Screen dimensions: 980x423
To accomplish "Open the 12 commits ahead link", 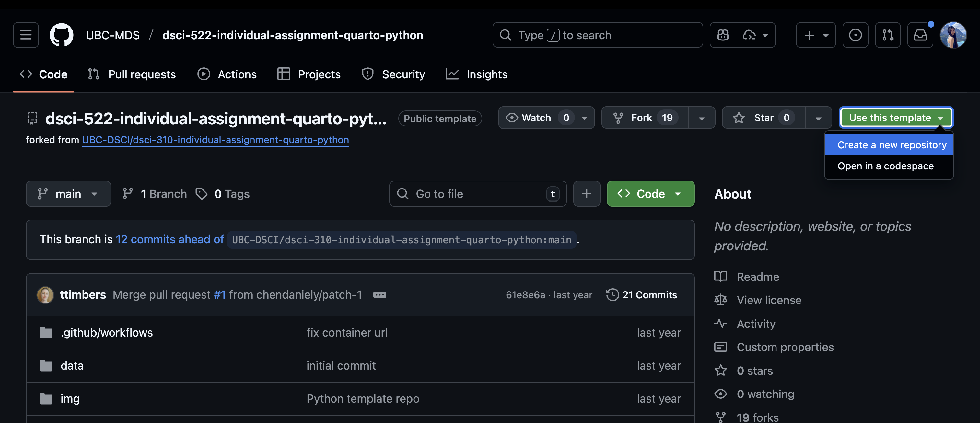I will pos(170,239).
